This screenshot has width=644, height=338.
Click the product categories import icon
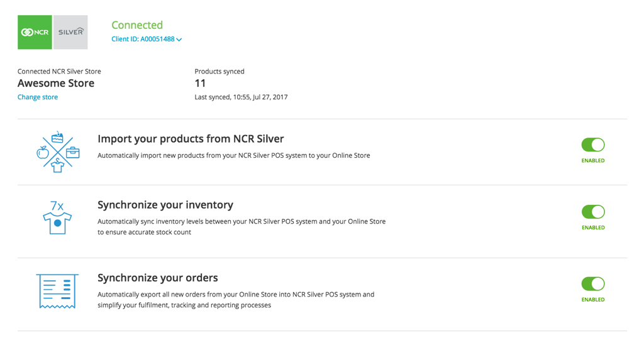pos(57,152)
